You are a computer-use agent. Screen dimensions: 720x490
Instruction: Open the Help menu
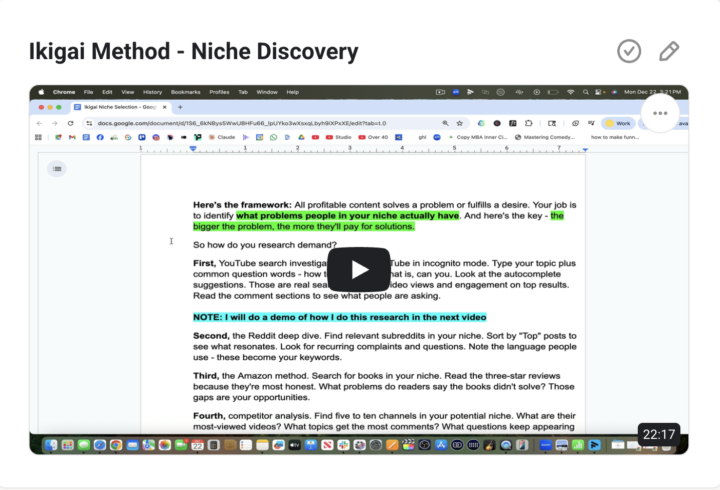click(x=292, y=92)
